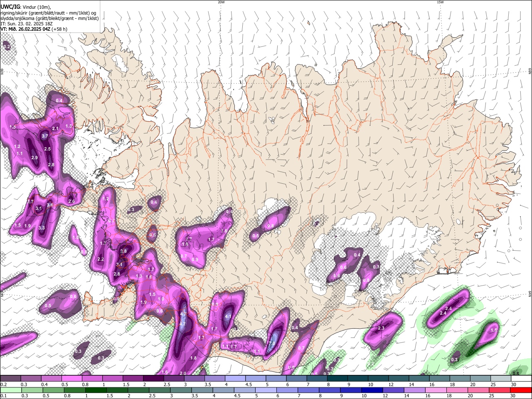532x399 pixels.
Task: Click the 25 label on the upper scale
Action: point(493,385)
